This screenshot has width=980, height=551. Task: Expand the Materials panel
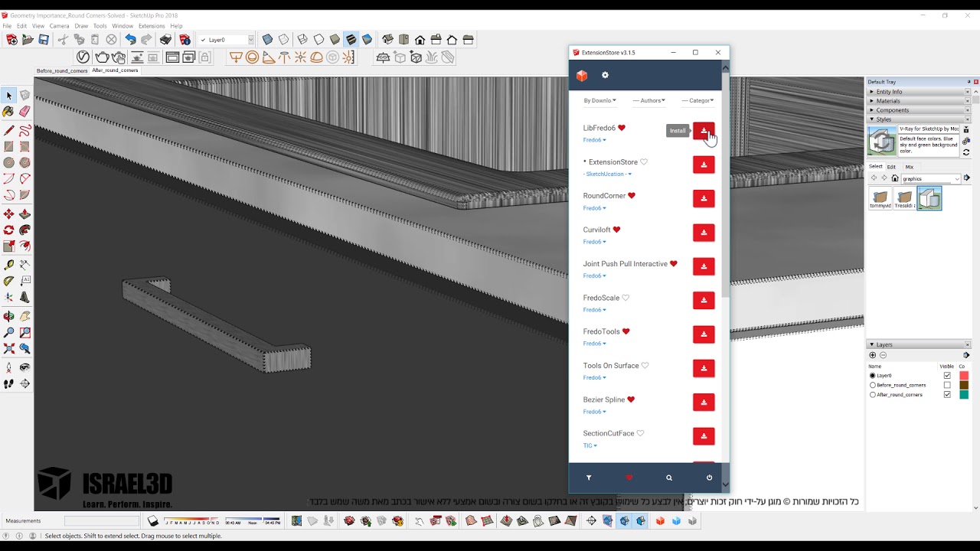919,101
